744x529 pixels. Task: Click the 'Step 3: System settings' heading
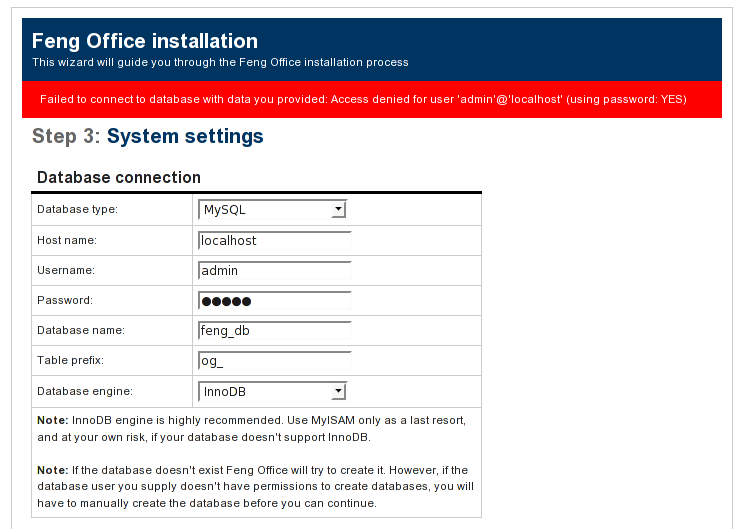(148, 137)
